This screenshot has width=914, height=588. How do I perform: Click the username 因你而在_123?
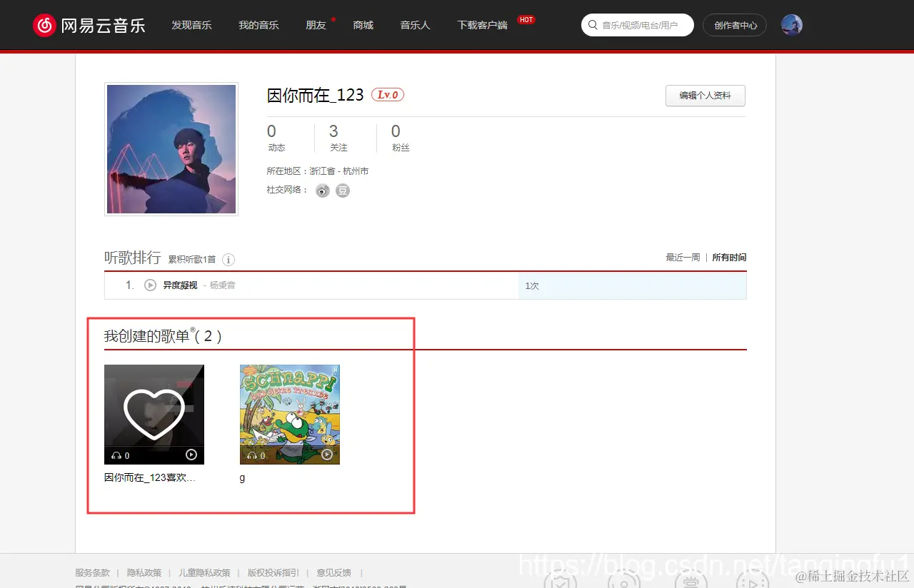pyautogui.click(x=316, y=95)
